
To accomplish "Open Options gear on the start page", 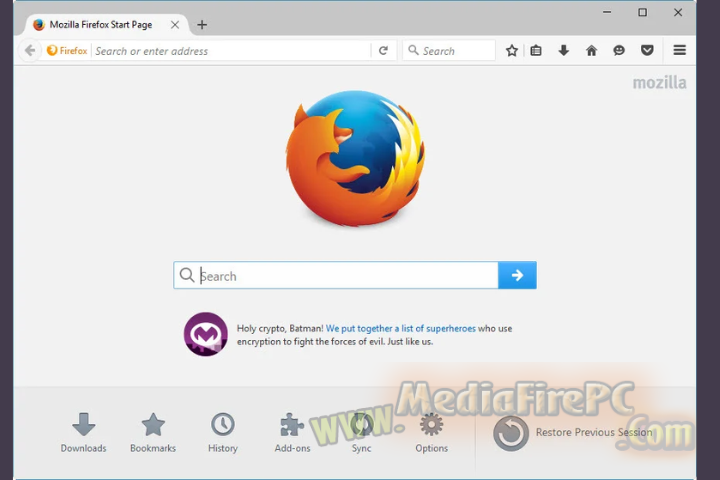I will 431,433.
